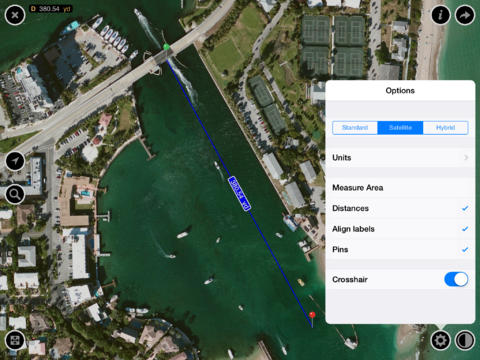
Task: Click the blue distance label on line
Action: coord(239,193)
